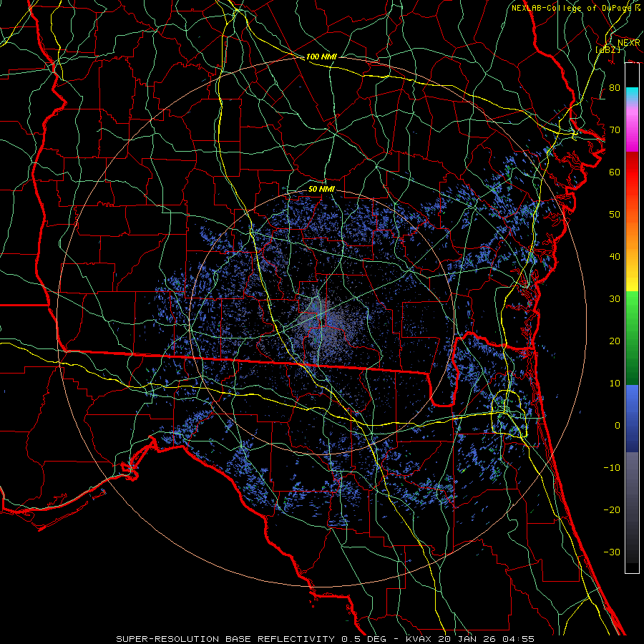Click the "NEXR" label at top right
This screenshot has height=644, width=644.
click(x=628, y=43)
